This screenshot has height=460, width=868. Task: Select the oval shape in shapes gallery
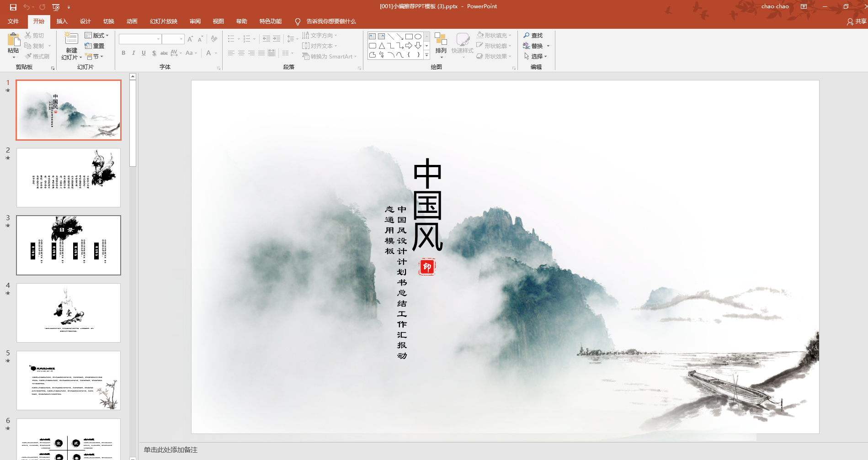(418, 37)
